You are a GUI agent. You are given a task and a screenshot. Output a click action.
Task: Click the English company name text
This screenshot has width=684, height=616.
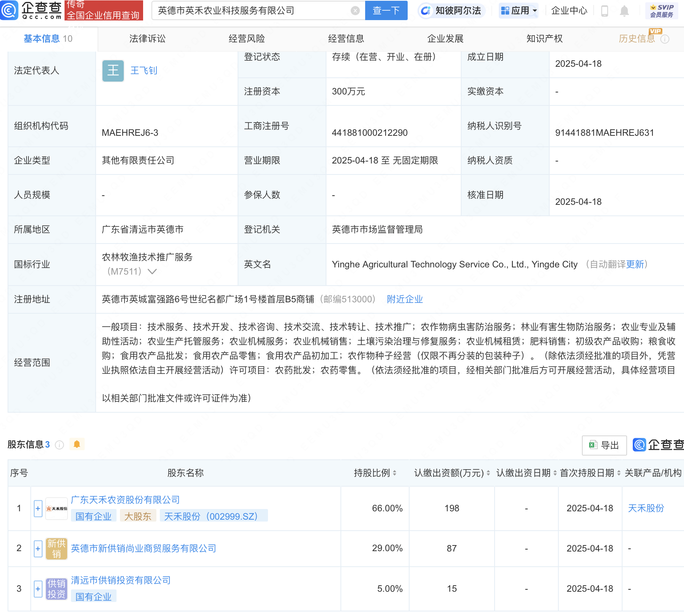454,264
